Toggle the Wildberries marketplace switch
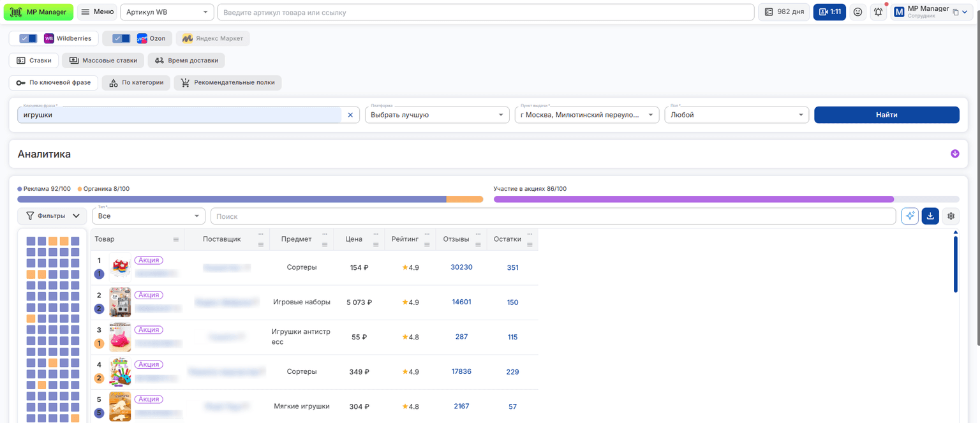This screenshot has width=980, height=423. [28, 38]
